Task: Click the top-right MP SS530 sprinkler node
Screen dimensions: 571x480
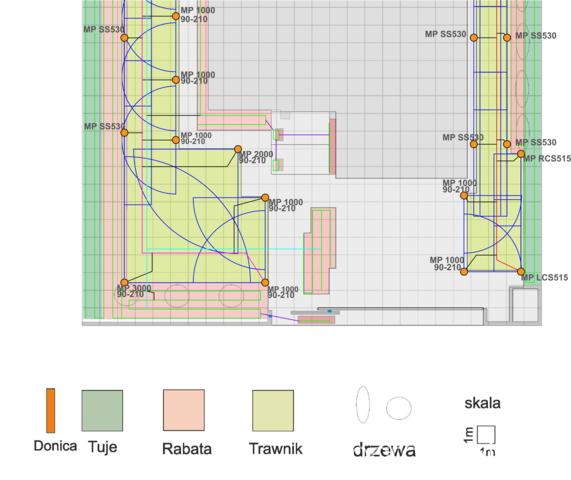Action: [507, 38]
